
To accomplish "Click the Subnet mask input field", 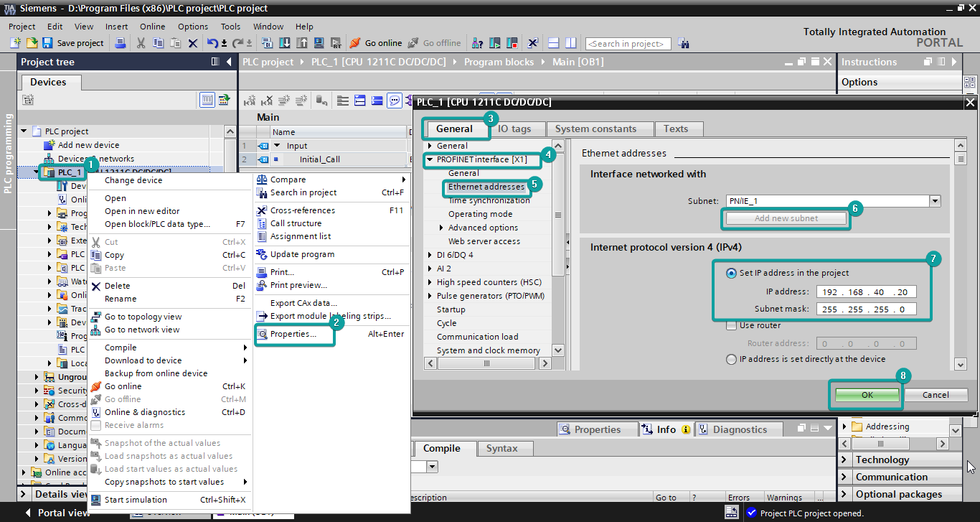I will pos(866,309).
